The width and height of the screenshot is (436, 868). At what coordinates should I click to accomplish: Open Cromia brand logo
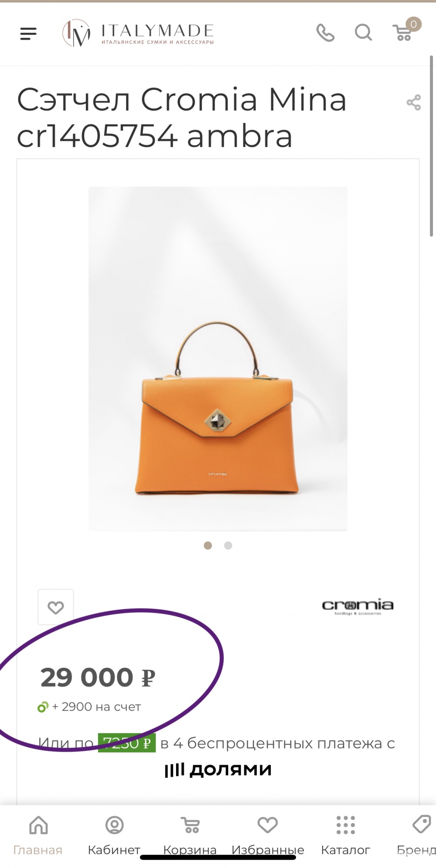pyautogui.click(x=358, y=606)
